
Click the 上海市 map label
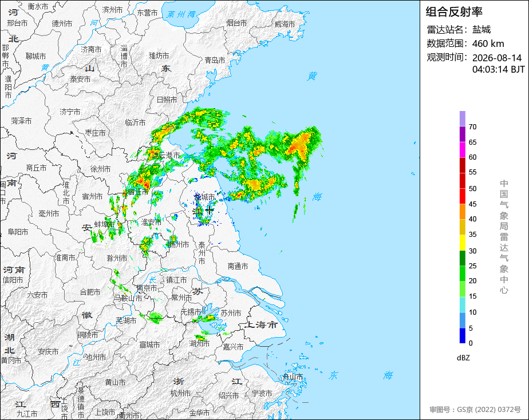(x=261, y=324)
